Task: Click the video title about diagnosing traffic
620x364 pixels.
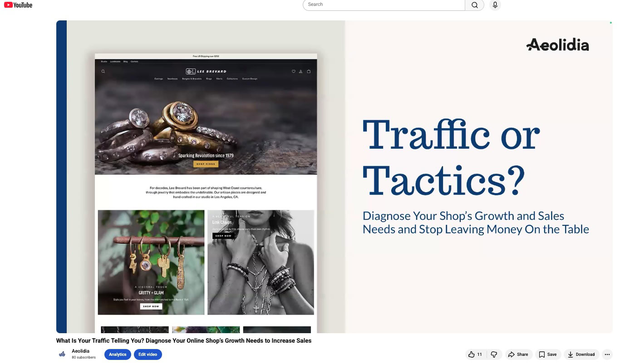Action: click(x=183, y=340)
